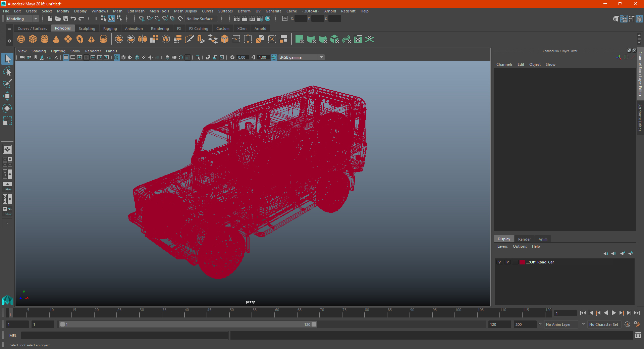
Task: Switch to the Curves / Surfaces shelf tab
Action: click(x=32, y=29)
